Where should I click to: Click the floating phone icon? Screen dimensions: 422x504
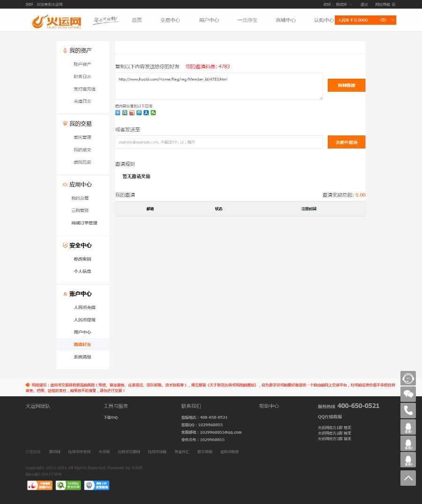pyautogui.click(x=408, y=410)
